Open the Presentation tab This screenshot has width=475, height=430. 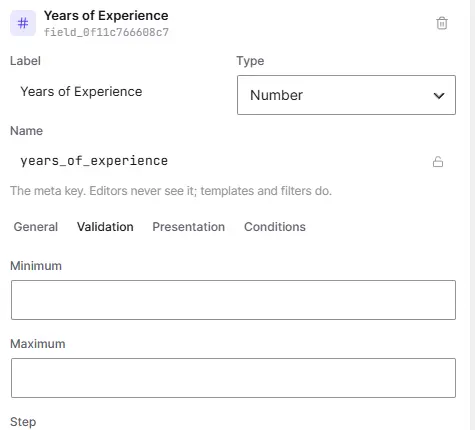[188, 227]
